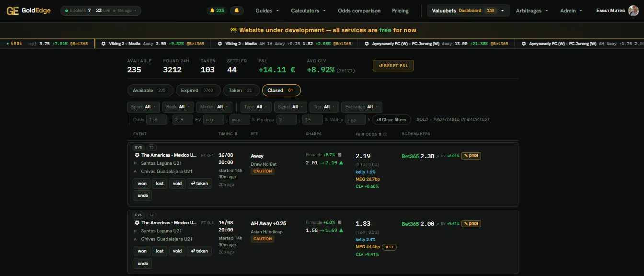Screen dimensions: 644x276
Task: Click undo on the AH Away +0.25 row
Action: point(143,264)
